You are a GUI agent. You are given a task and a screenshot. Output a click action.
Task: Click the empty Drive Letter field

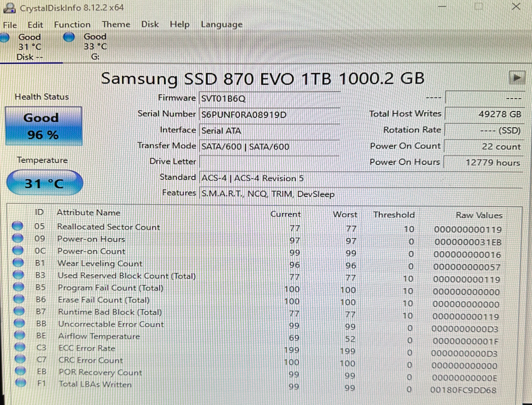click(270, 162)
